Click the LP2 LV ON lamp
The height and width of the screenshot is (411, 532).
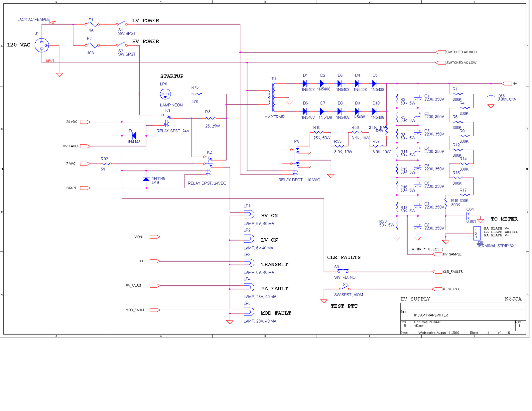249,239
